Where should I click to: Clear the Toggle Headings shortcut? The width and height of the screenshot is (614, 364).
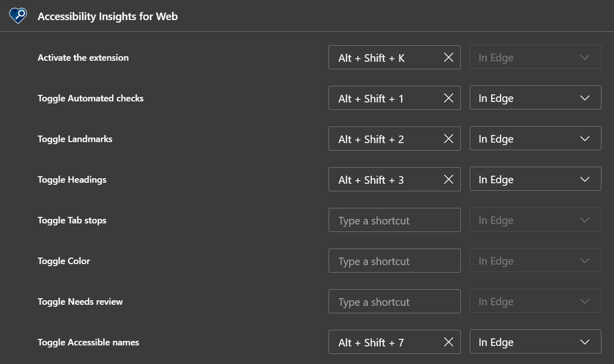tap(449, 180)
